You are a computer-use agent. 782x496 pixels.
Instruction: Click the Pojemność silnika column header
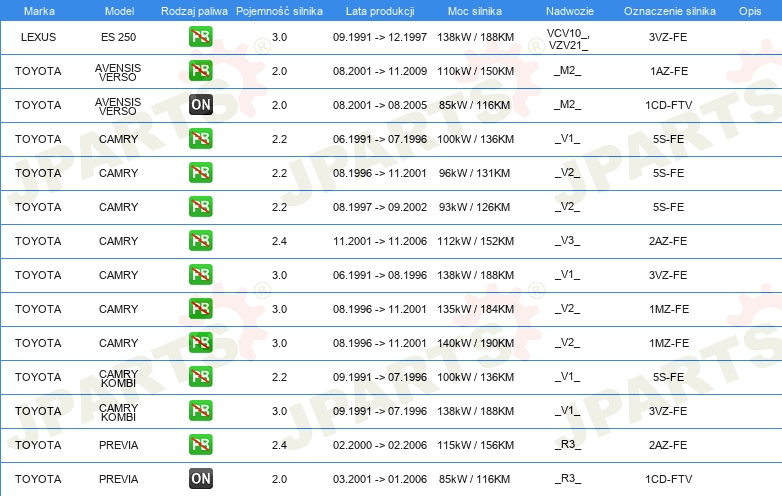tap(279, 11)
